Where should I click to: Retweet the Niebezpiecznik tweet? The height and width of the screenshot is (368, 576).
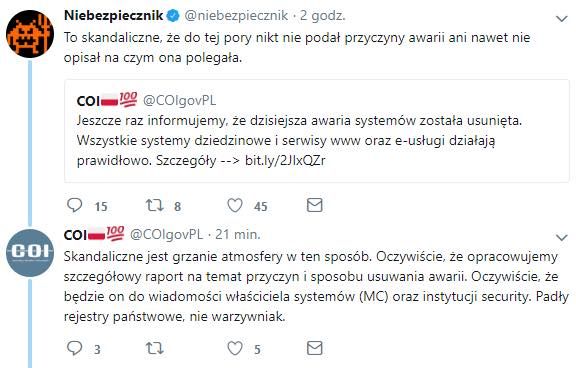click(154, 205)
